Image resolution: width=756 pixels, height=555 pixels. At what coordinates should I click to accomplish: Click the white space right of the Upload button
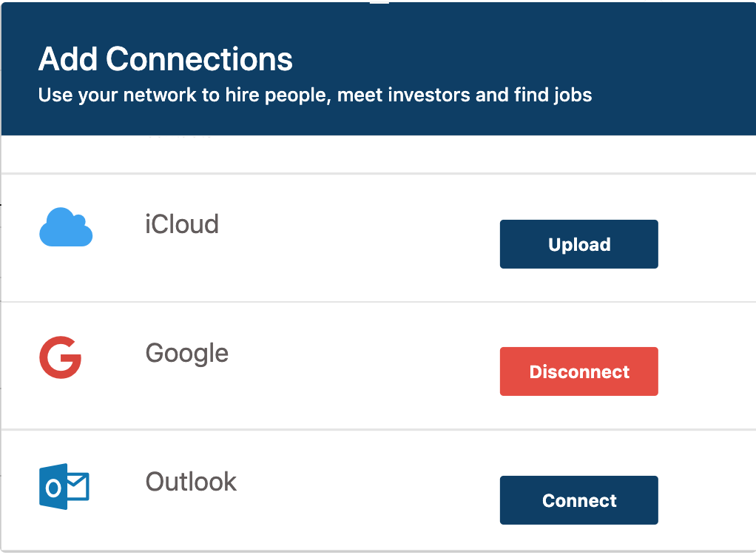tap(707, 244)
